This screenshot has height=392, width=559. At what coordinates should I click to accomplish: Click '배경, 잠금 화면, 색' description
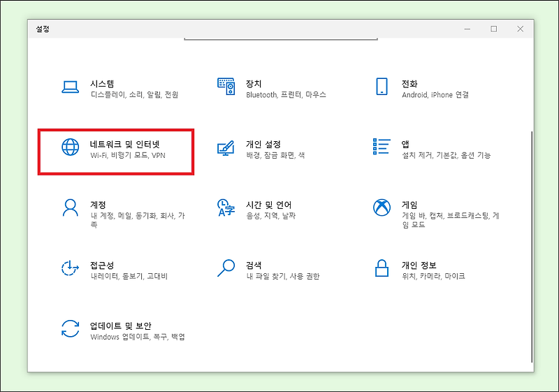[x=275, y=155]
